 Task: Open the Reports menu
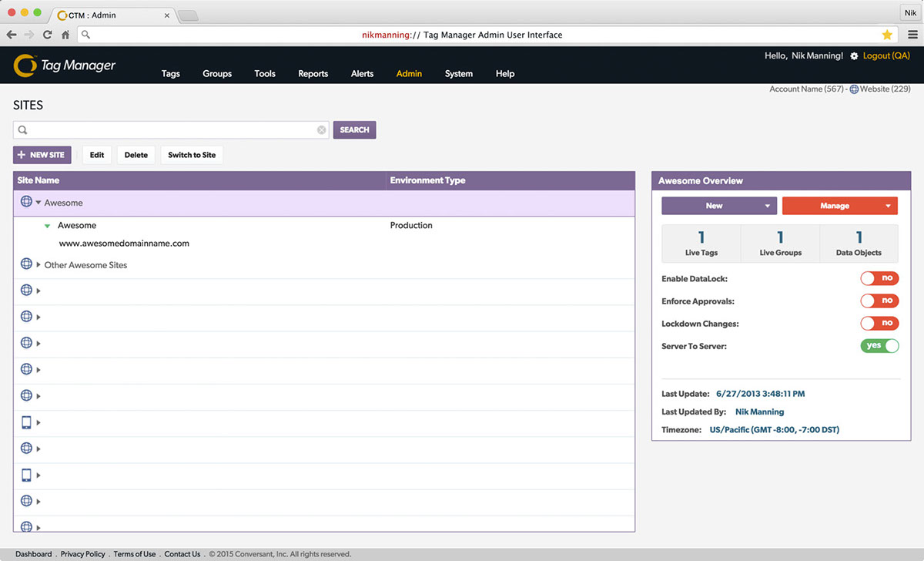[x=313, y=74]
